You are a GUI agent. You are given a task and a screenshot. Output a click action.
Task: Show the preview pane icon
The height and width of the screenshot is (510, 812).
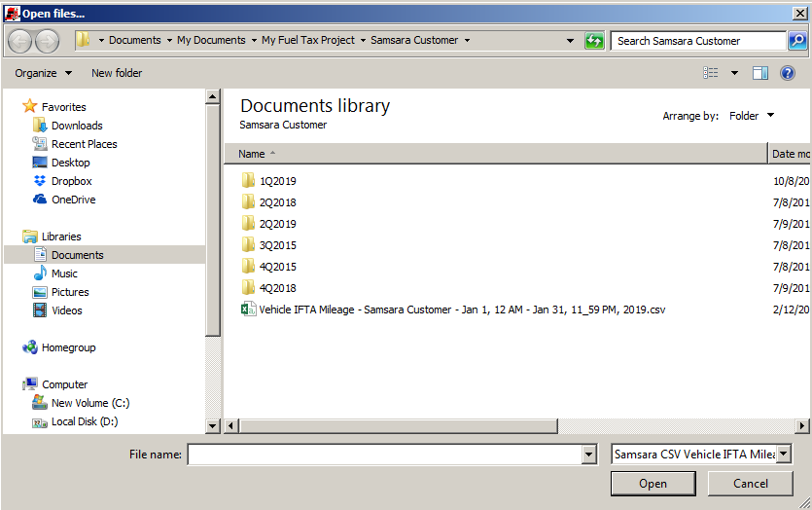pos(759,73)
